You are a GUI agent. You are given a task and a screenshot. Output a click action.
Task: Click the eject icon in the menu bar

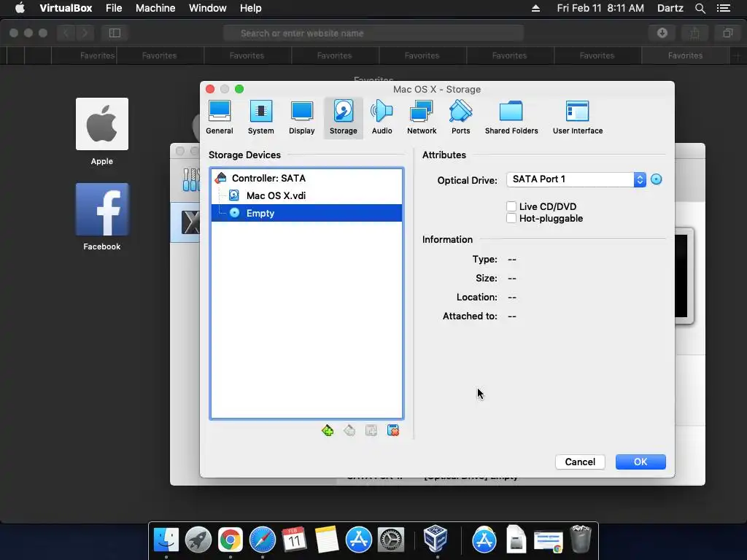[535, 8]
